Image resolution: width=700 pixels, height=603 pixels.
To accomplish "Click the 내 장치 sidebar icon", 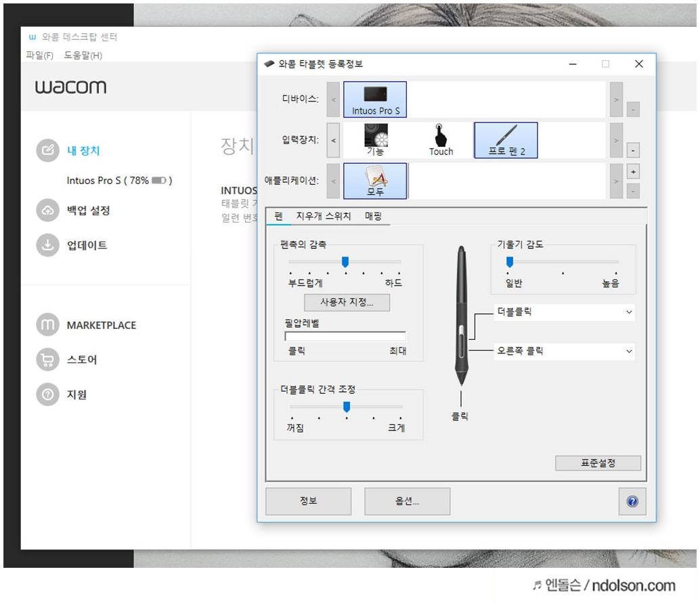I will (48, 150).
